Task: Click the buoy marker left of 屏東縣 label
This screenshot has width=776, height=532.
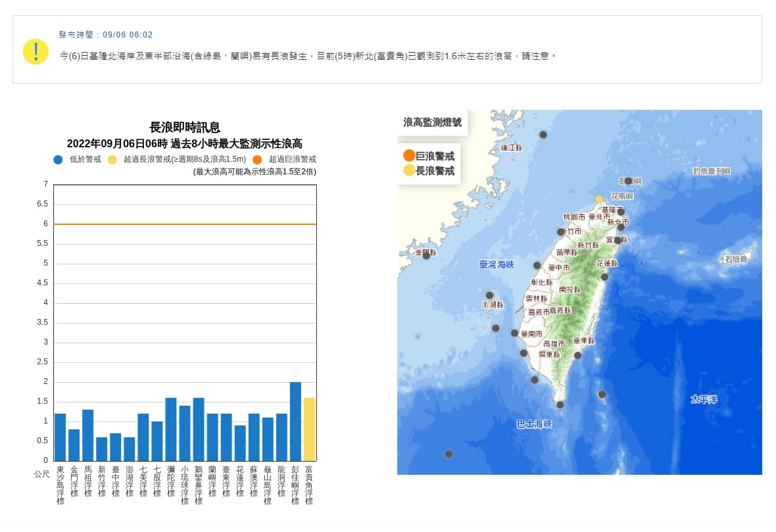Action: (x=523, y=353)
